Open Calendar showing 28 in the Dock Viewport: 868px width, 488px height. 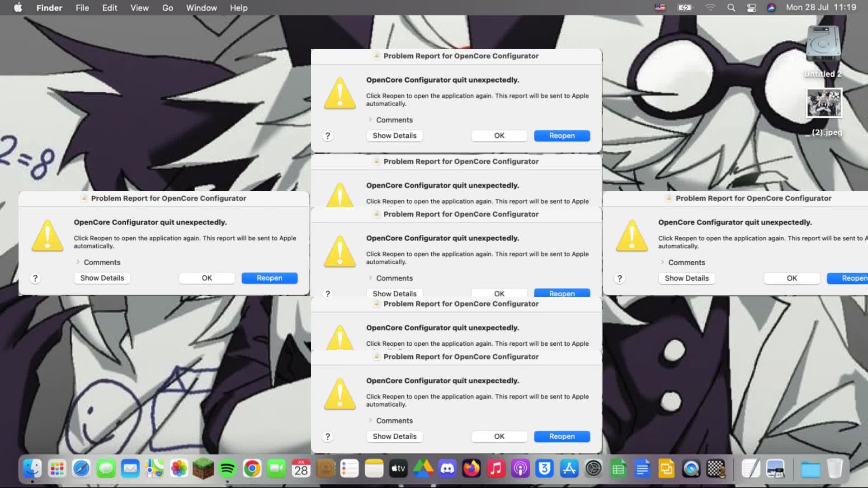pyautogui.click(x=301, y=469)
